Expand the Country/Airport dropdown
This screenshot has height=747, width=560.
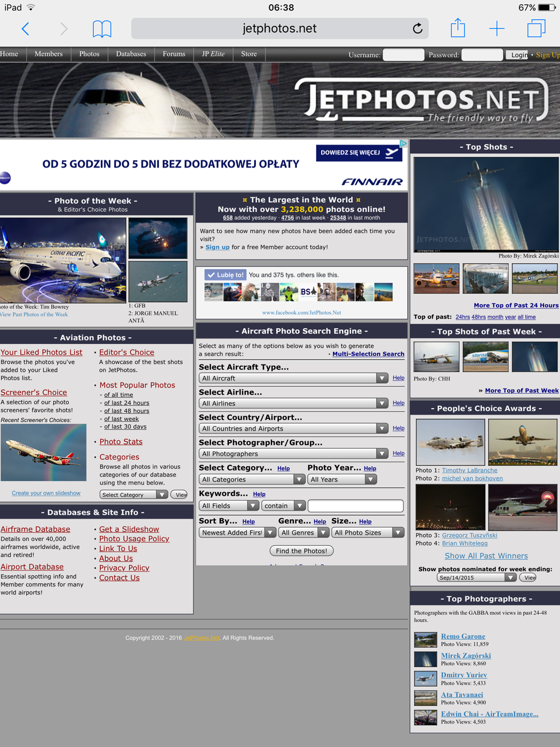coord(293,428)
